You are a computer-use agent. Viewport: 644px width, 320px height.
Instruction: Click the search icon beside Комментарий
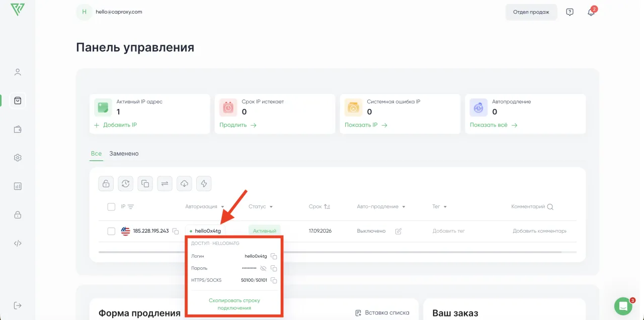click(550, 206)
